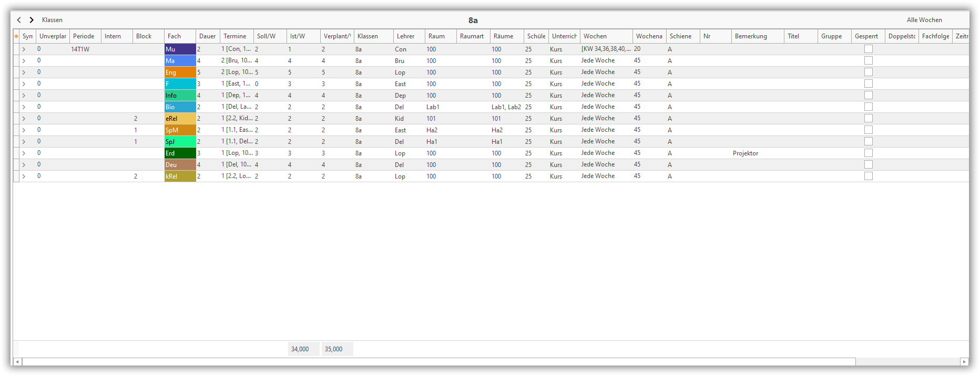Expand the Deu lesson row

24,165
